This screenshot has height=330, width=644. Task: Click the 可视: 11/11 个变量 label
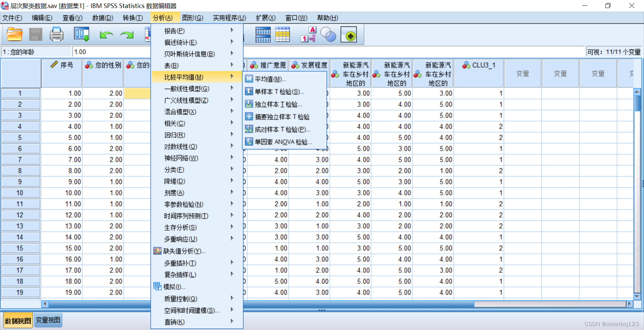(614, 52)
